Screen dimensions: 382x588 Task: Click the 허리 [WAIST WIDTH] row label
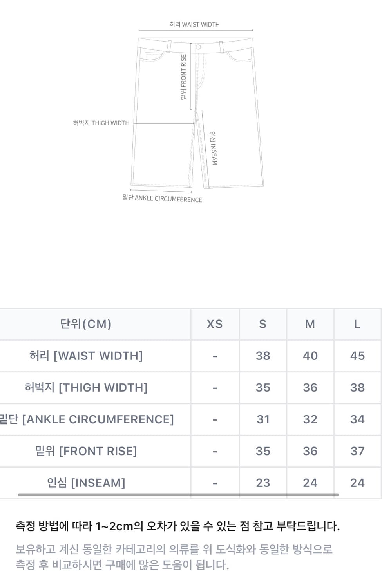click(86, 356)
